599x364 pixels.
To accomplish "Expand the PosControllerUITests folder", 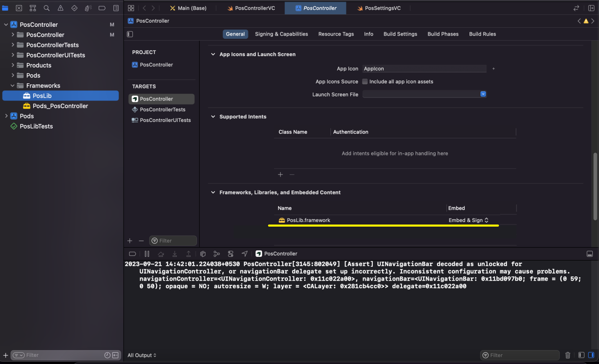I will (13, 55).
